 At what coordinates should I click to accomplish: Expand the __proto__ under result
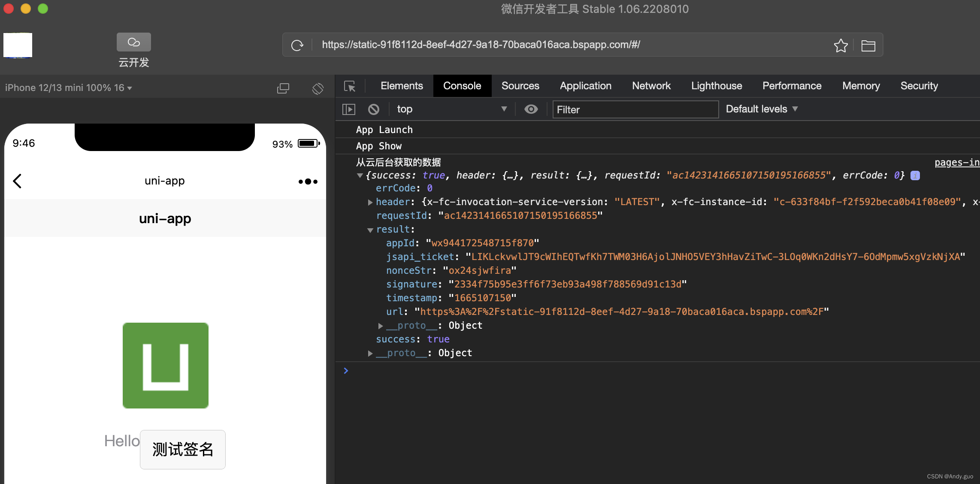point(381,326)
